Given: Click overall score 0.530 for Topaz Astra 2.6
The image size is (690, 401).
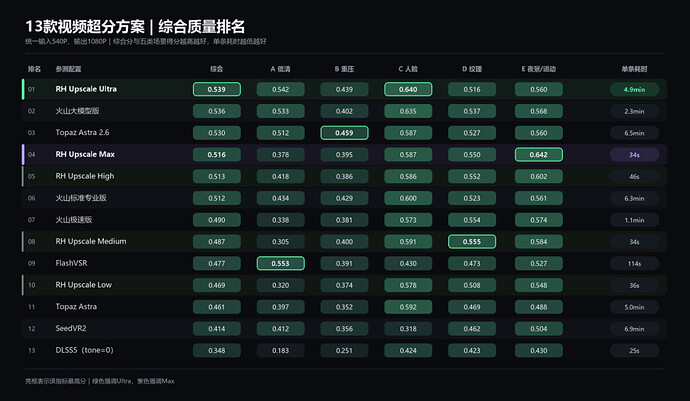Looking at the screenshot, I should pyautogui.click(x=217, y=133).
